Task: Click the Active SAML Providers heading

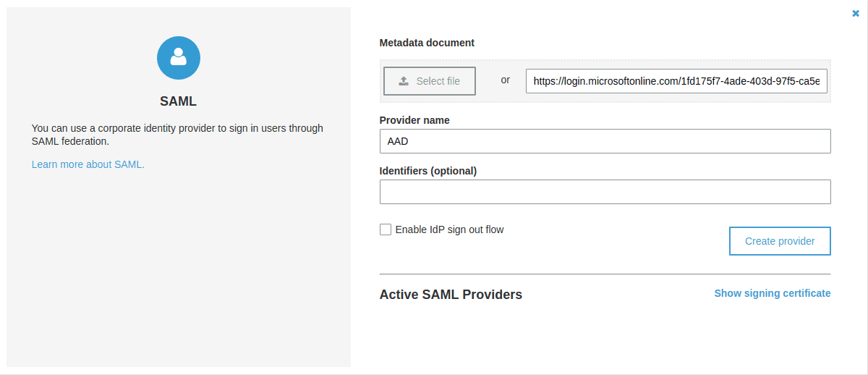Action: coord(451,295)
